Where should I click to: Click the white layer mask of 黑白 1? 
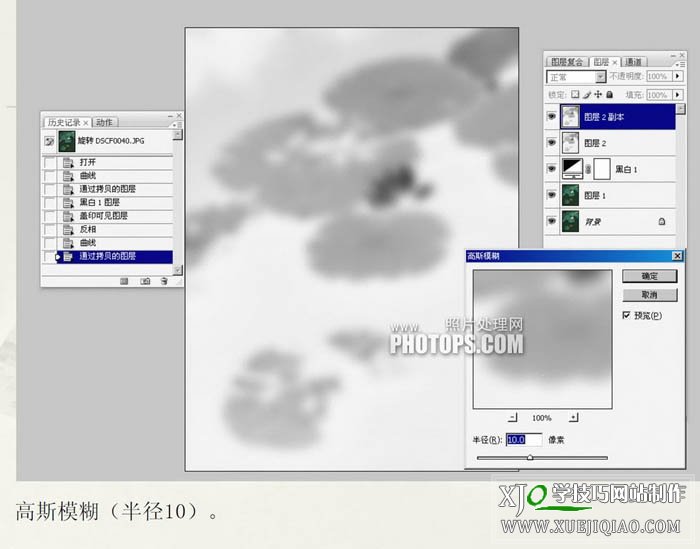coord(602,169)
